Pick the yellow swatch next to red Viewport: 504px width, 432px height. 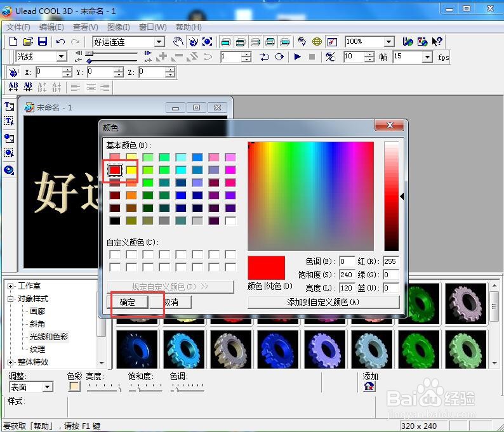[131, 170]
